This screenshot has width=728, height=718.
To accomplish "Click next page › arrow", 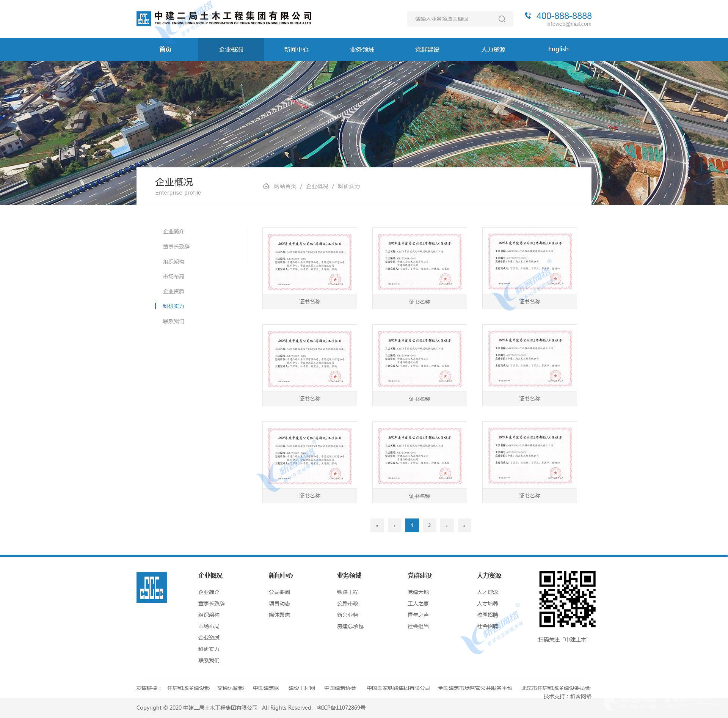I will (x=447, y=525).
